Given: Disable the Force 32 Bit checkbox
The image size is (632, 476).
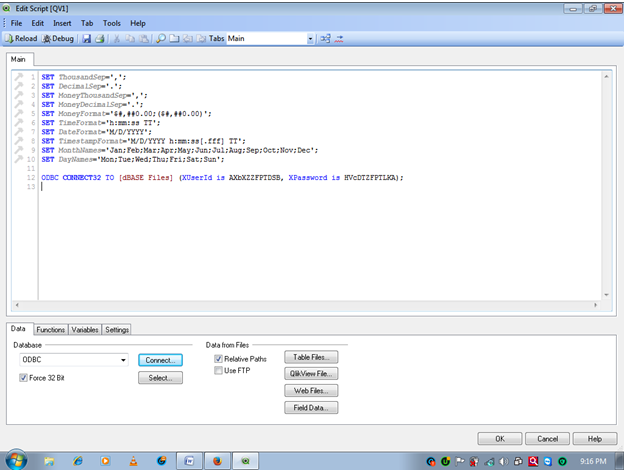Looking at the screenshot, I should [x=25, y=378].
